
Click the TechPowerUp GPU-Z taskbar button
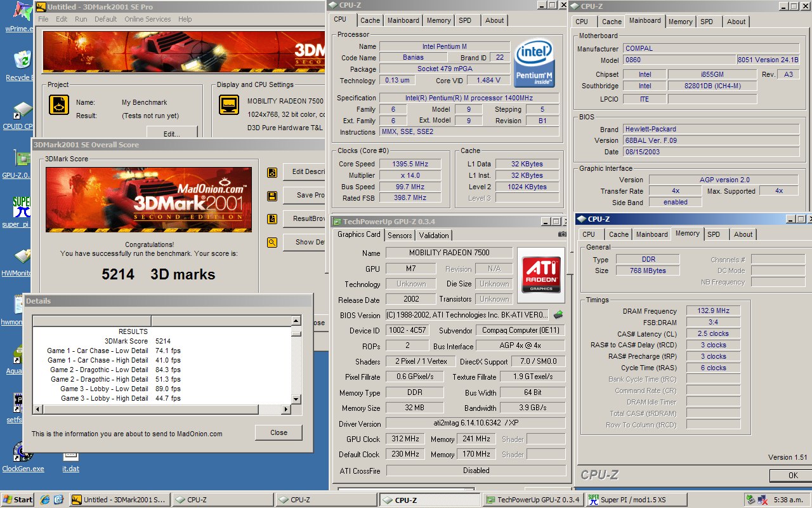(x=534, y=500)
